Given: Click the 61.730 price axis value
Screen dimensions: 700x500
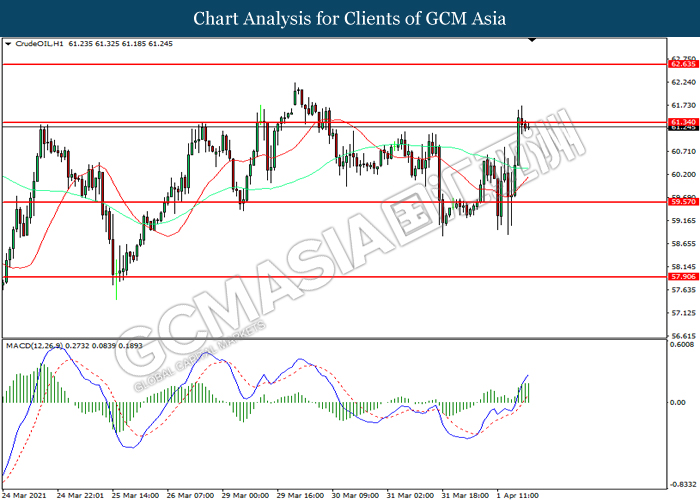Looking at the screenshot, I should pos(683,105).
